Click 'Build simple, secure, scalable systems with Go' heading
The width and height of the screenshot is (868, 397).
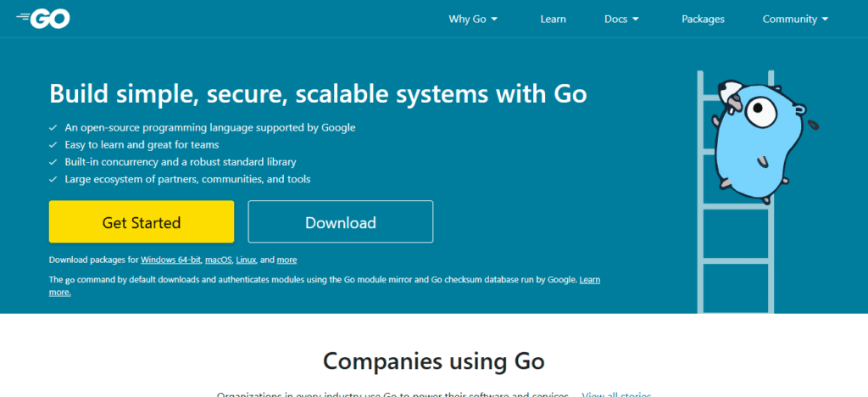[x=318, y=93]
